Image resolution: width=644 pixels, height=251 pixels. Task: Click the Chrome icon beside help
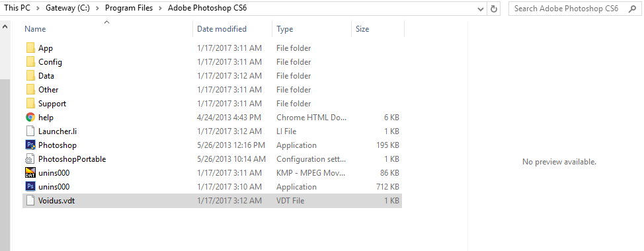pyautogui.click(x=30, y=118)
